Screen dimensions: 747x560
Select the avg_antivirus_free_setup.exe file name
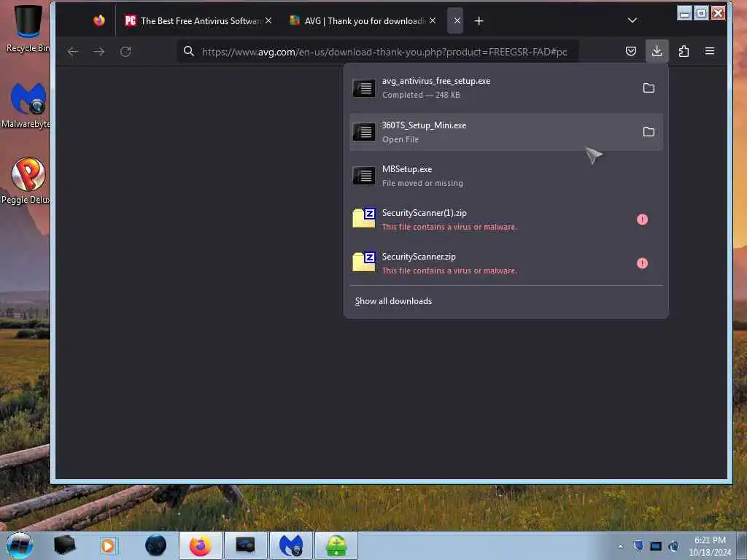point(436,81)
